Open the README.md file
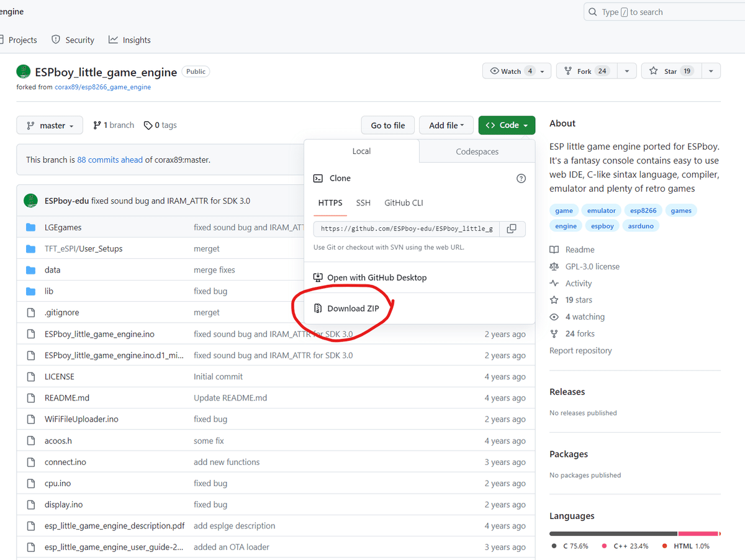The image size is (745, 560). 67,397
